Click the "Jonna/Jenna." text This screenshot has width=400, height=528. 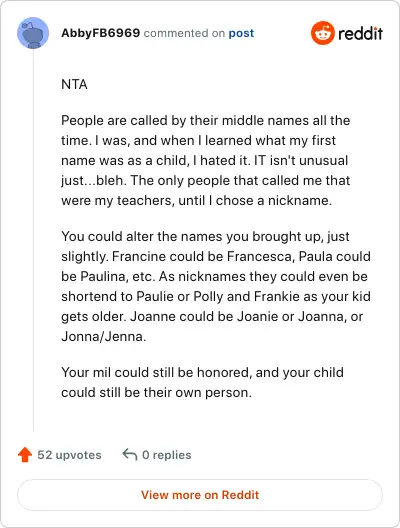[104, 336]
